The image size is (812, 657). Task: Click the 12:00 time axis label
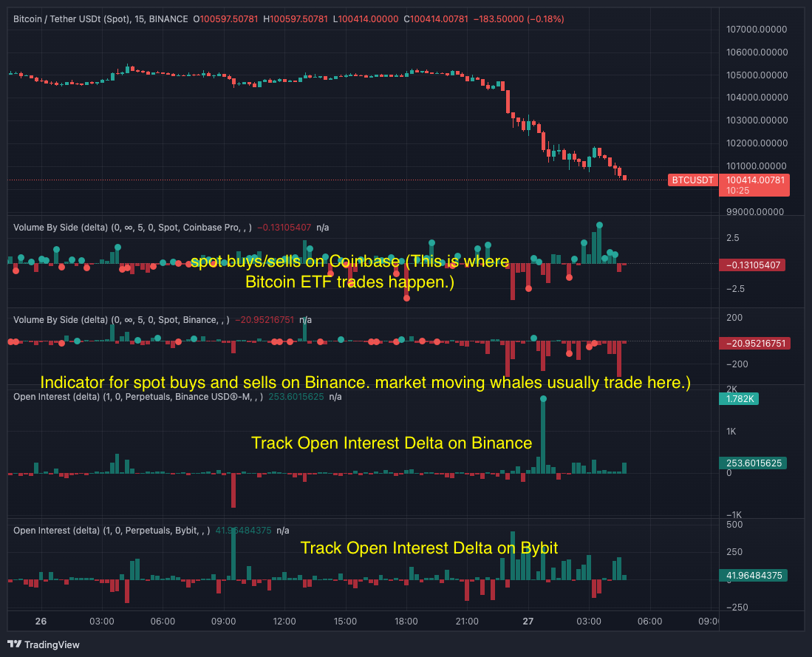(x=284, y=622)
